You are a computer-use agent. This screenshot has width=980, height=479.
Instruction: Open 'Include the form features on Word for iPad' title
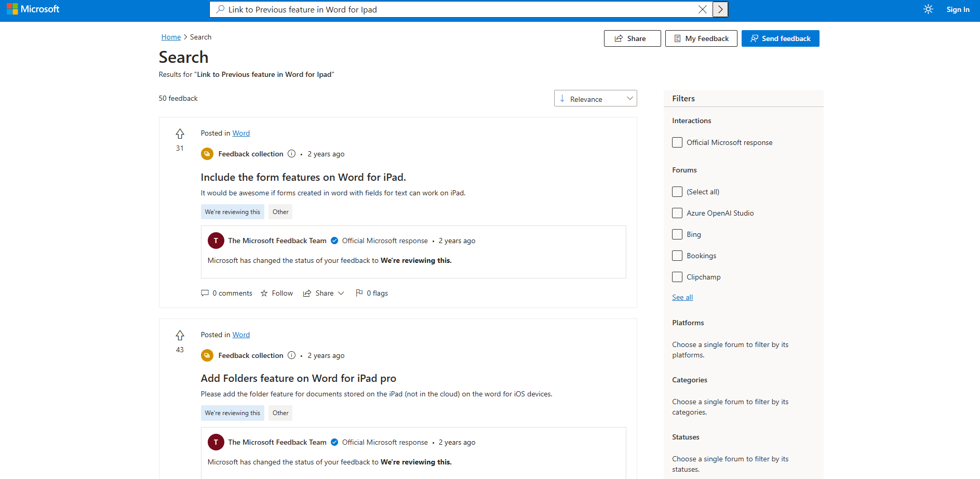coord(303,177)
